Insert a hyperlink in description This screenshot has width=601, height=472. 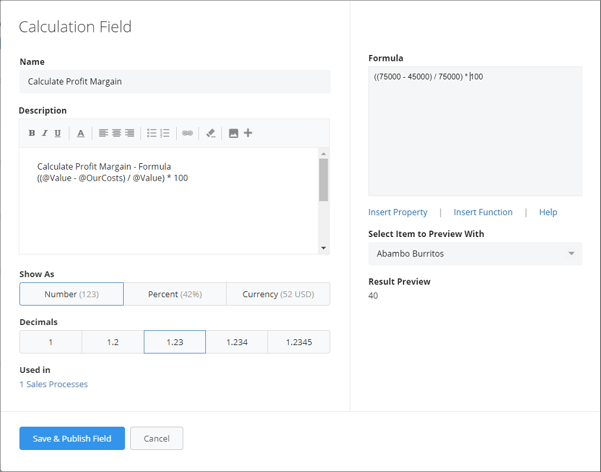point(187,133)
